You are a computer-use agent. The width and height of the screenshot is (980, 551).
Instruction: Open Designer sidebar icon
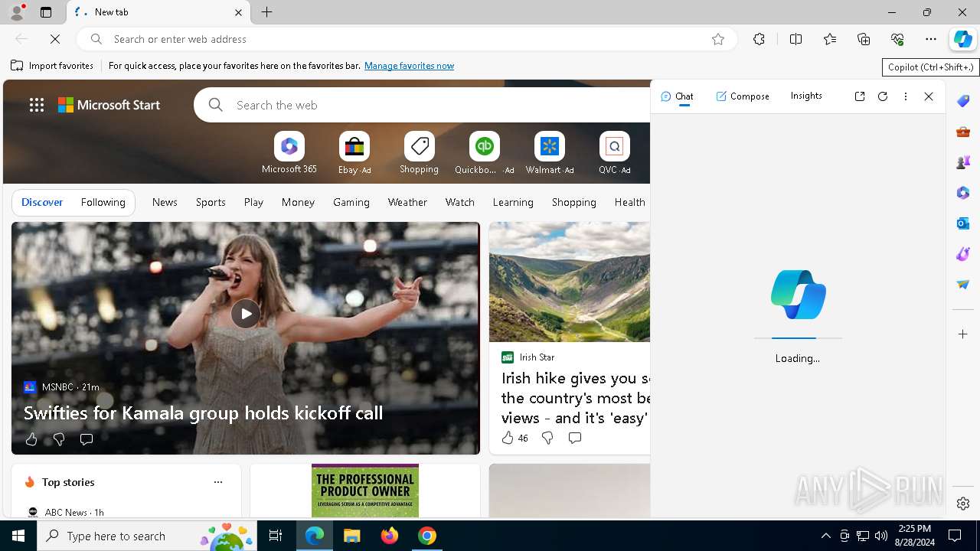[963, 254]
